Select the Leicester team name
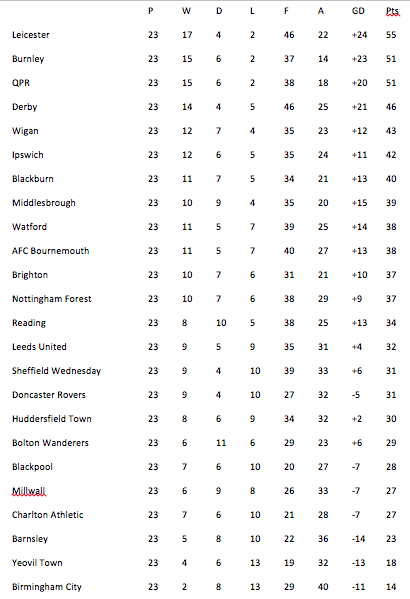Viewport: 410px width, 599px height. [31, 35]
